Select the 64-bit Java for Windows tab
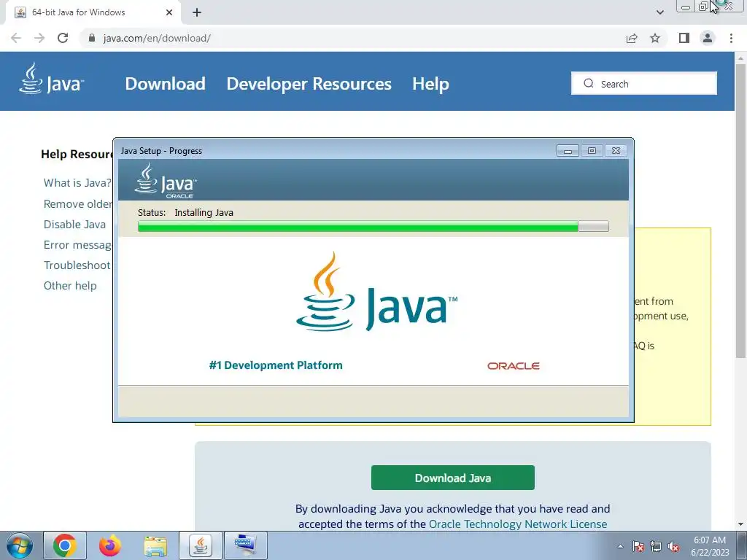This screenshot has height=560, width=747. pyautogui.click(x=93, y=12)
